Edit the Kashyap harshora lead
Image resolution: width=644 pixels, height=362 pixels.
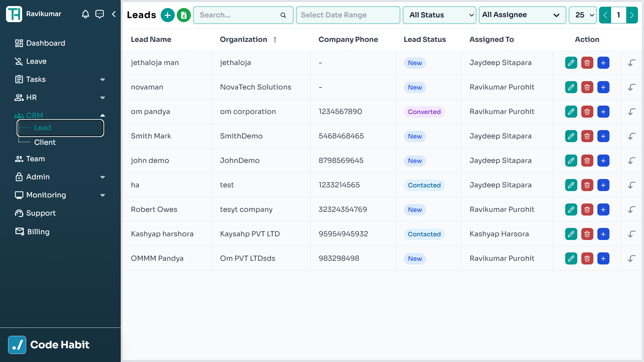[x=571, y=234]
